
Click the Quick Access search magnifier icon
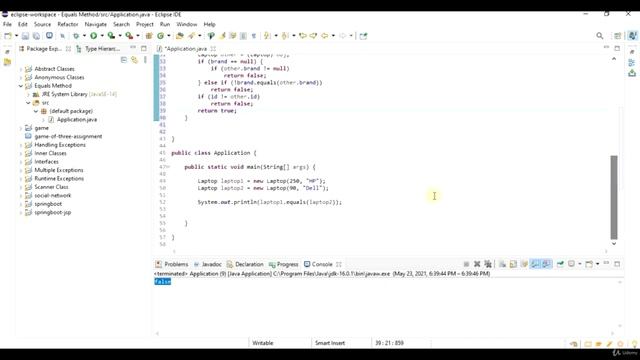(600, 36)
